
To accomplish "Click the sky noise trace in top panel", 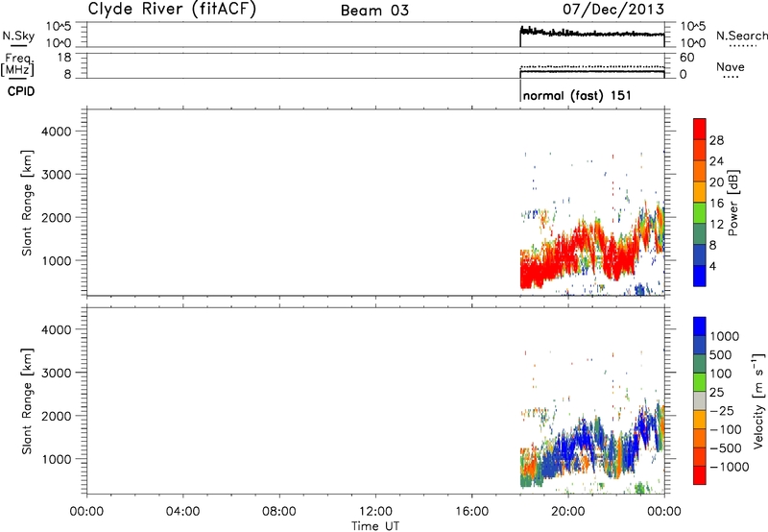I will [x=592, y=34].
